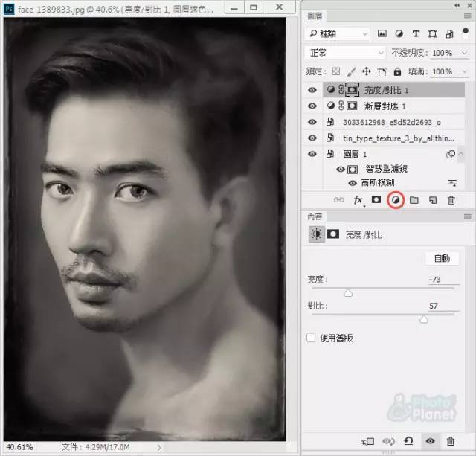Viewport: 476px width, 456px height.
Task: Click the lock all padlock icon
Action: tap(397, 71)
